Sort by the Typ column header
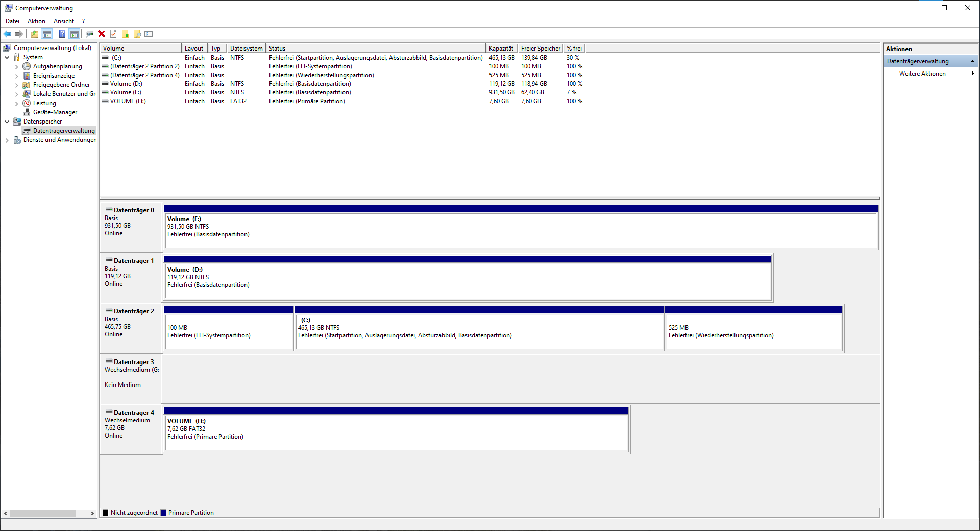The height and width of the screenshot is (531, 980). (x=217, y=49)
